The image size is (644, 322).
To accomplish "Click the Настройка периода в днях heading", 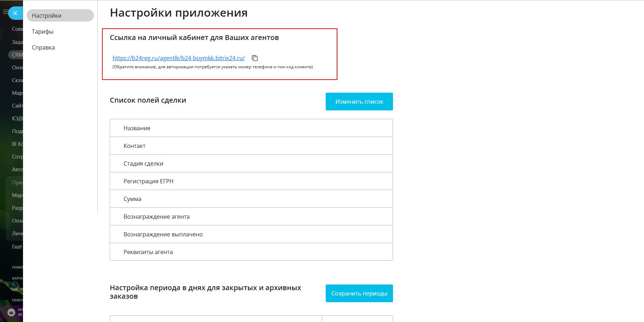I will click(205, 292).
